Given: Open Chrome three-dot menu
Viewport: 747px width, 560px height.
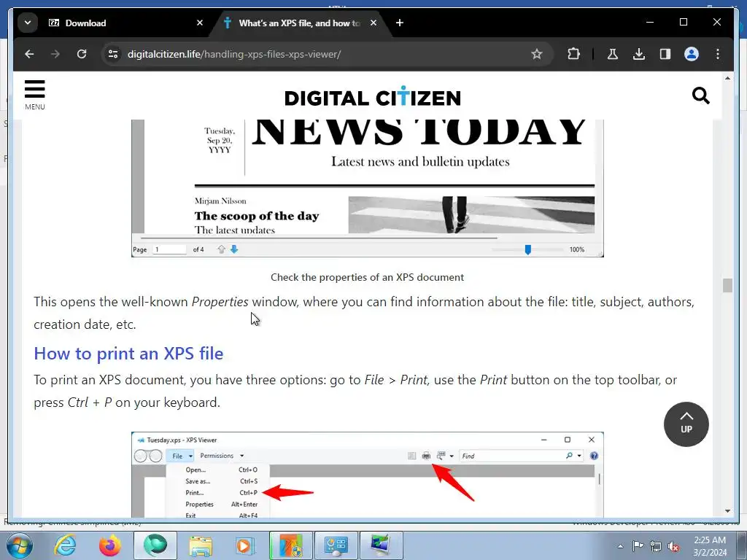Looking at the screenshot, I should pyautogui.click(x=718, y=54).
